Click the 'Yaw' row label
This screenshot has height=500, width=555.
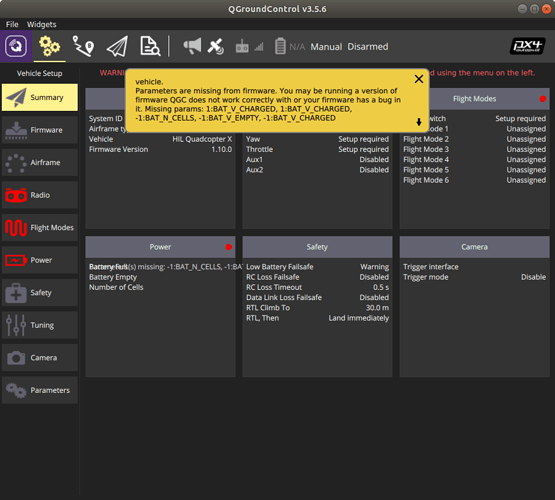[253, 139]
